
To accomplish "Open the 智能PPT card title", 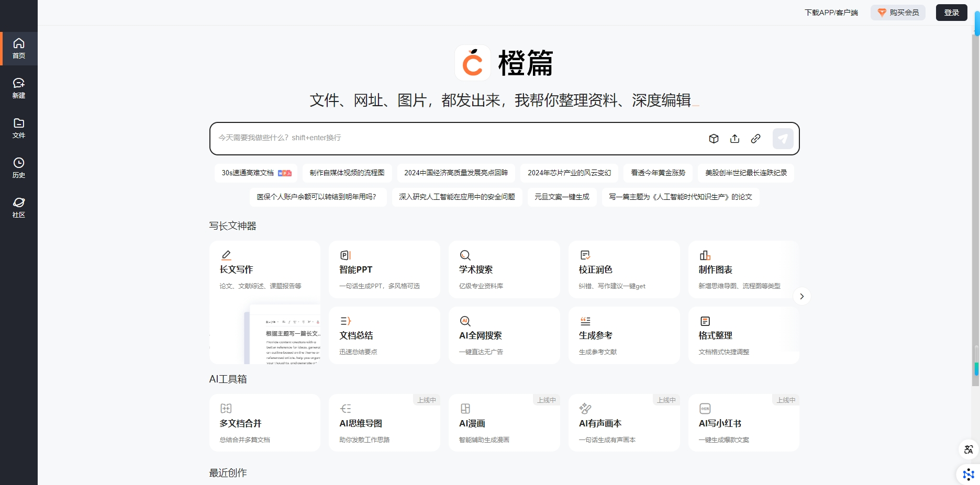I will tap(355, 269).
